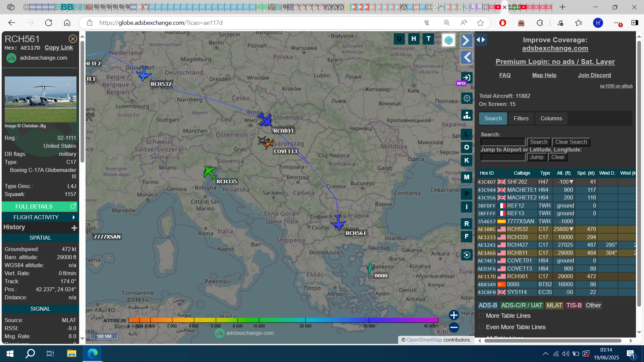Open FULL DETAILS for the aircraft
Image resolution: width=644 pixels, height=362 pixels.
(x=40, y=206)
